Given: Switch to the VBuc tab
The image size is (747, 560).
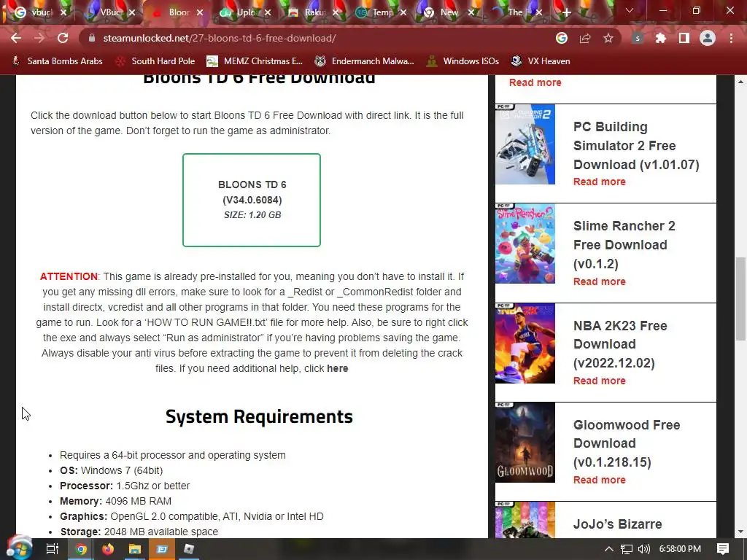Looking at the screenshot, I should tap(110, 12).
